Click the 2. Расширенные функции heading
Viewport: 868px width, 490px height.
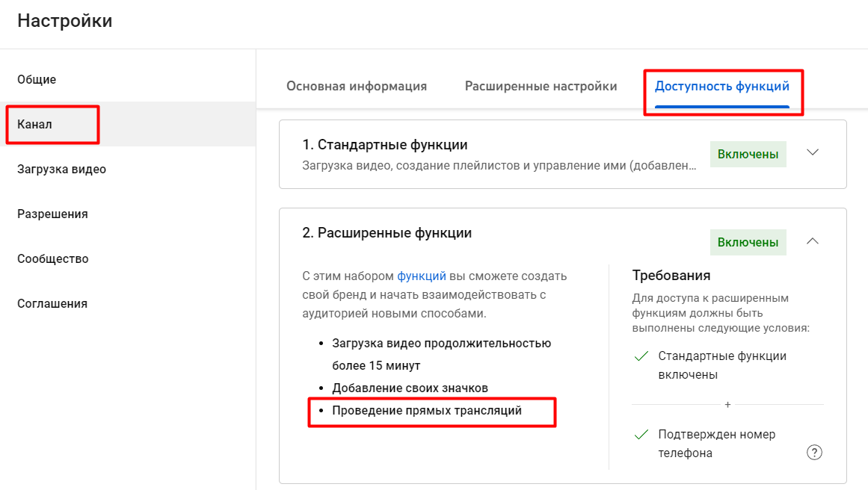pyautogui.click(x=387, y=232)
